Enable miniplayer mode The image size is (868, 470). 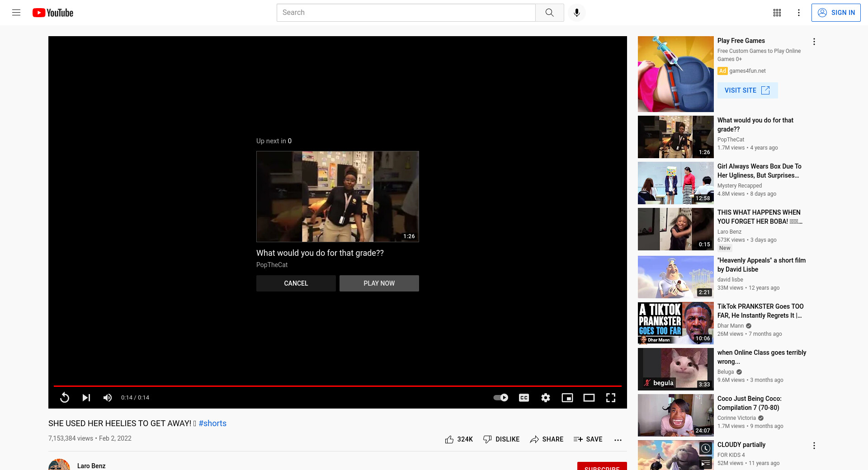pos(567,398)
